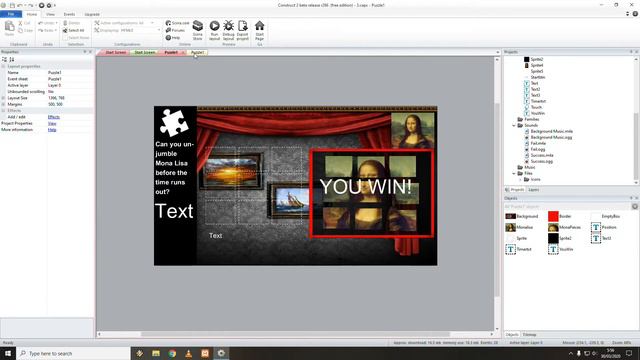Switch to the Events ribbon tab

[x=69, y=14]
